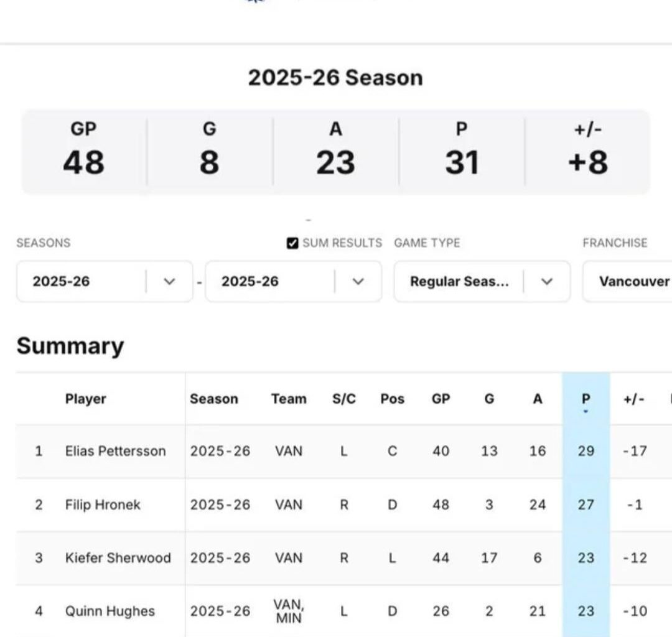Sort by the Pos column header
This screenshot has height=637, width=672.
coord(392,399)
